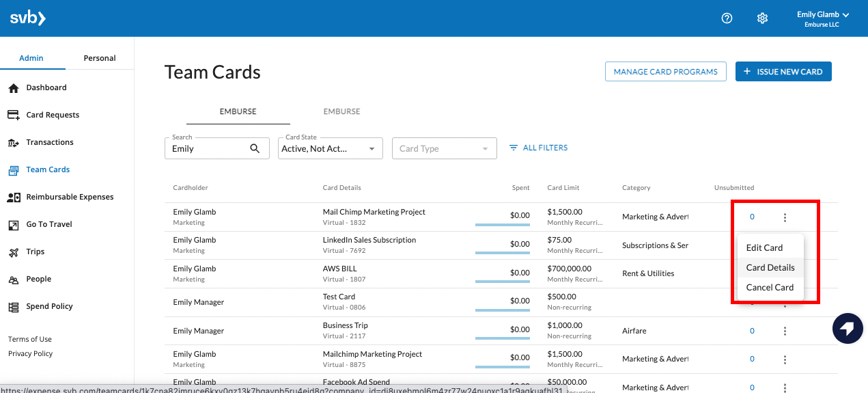Click unsubmitted count for Mailchimp Marketing Project
The image size is (868, 393).
(752, 359)
